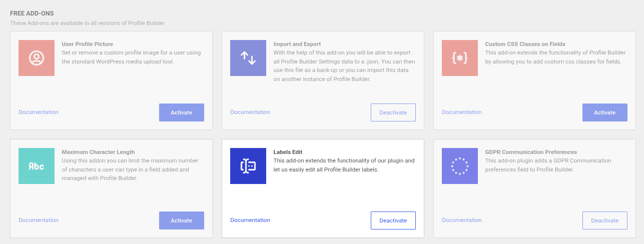
Task: Click the Maximum Character Length Abc icon
Action: click(x=37, y=166)
